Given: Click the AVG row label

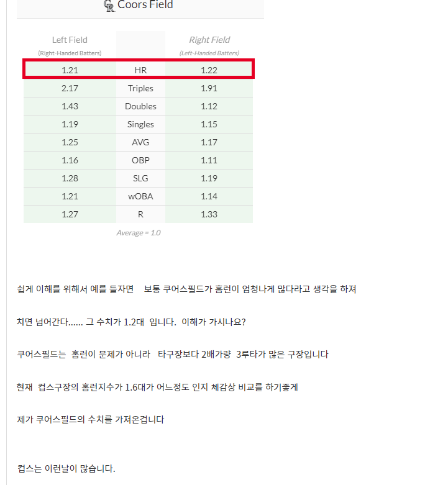Looking at the screenshot, I should point(140,142).
